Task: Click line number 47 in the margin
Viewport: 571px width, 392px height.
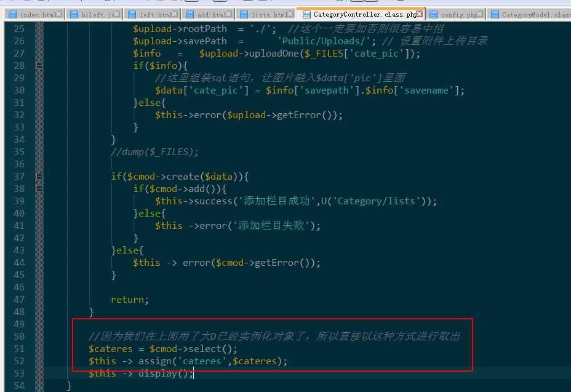Action: (19, 300)
